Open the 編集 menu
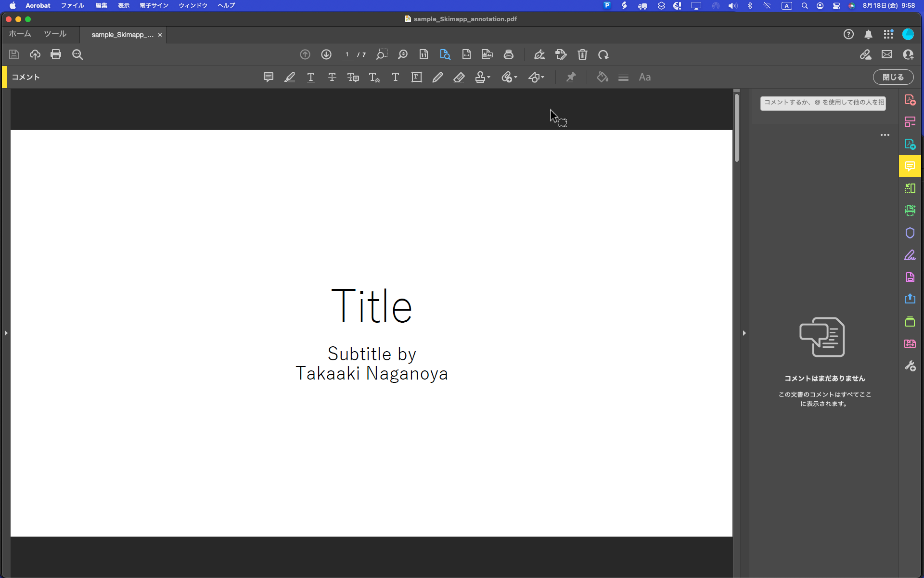924x578 pixels. coord(101,5)
